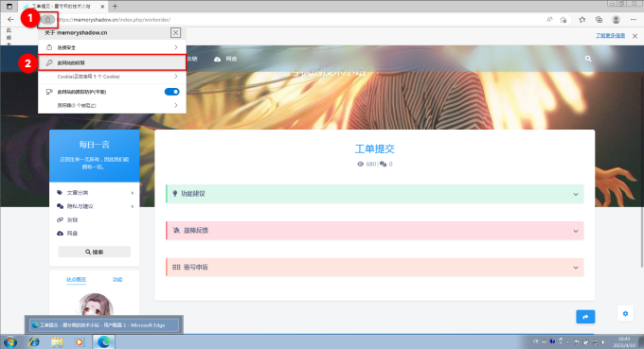
Task: Click the lightbulb icon in 功能建议
Action: point(175,194)
